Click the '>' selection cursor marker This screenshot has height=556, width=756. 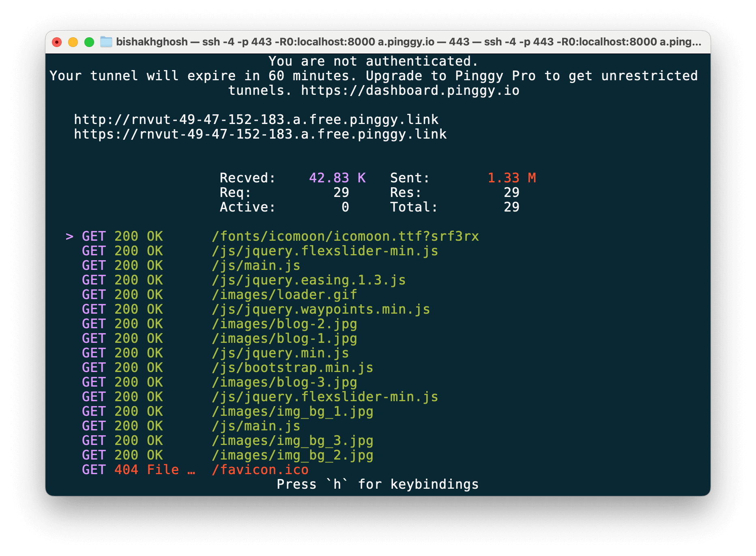[69, 236]
